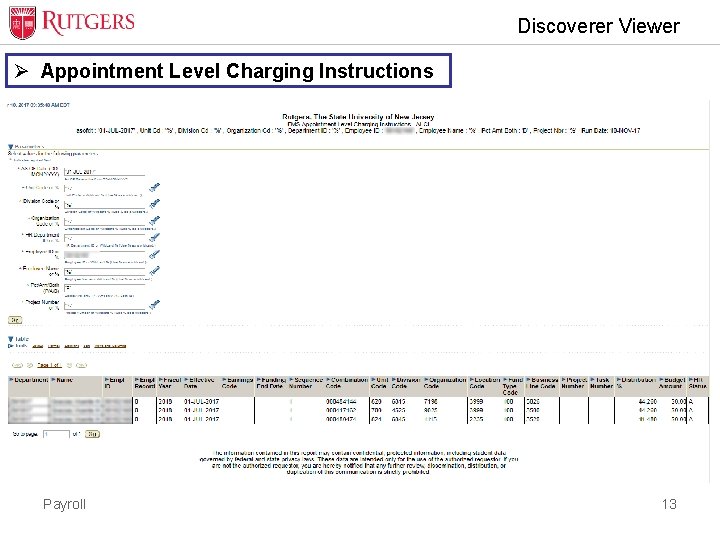The image size is (720, 540).
Task: Open the Distribution % column header arrow
Action: coord(619,380)
